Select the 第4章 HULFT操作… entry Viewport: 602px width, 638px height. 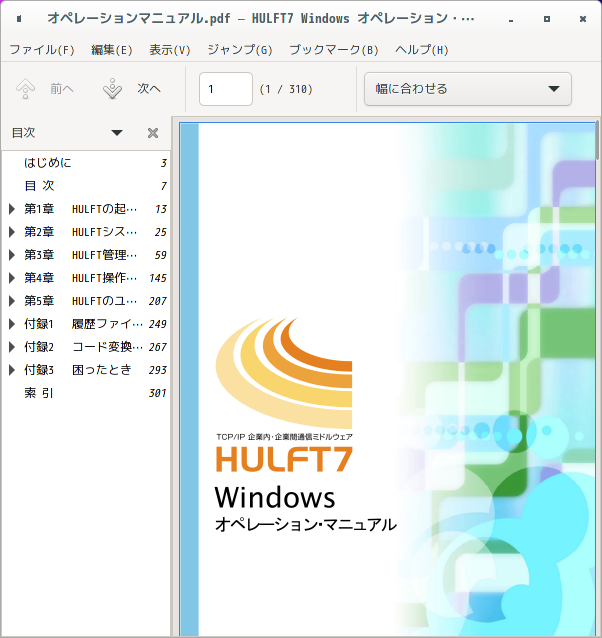coord(86,278)
